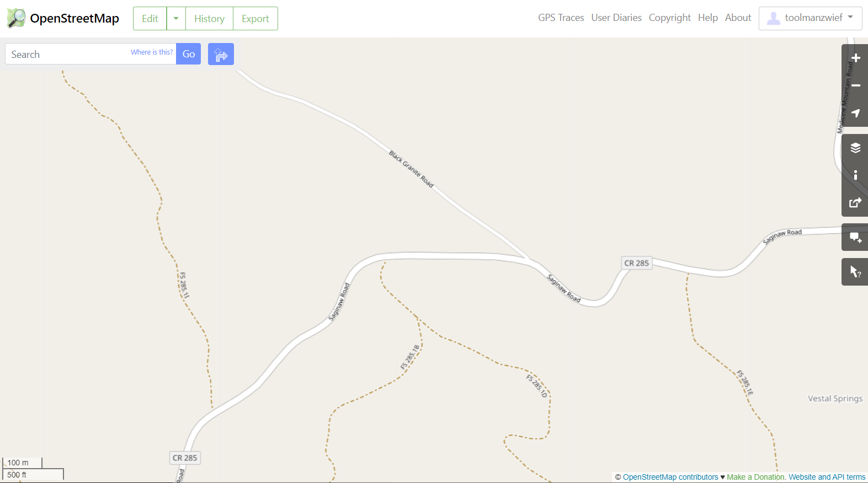
Task: Open the GPS Traces page
Action: [x=561, y=18]
